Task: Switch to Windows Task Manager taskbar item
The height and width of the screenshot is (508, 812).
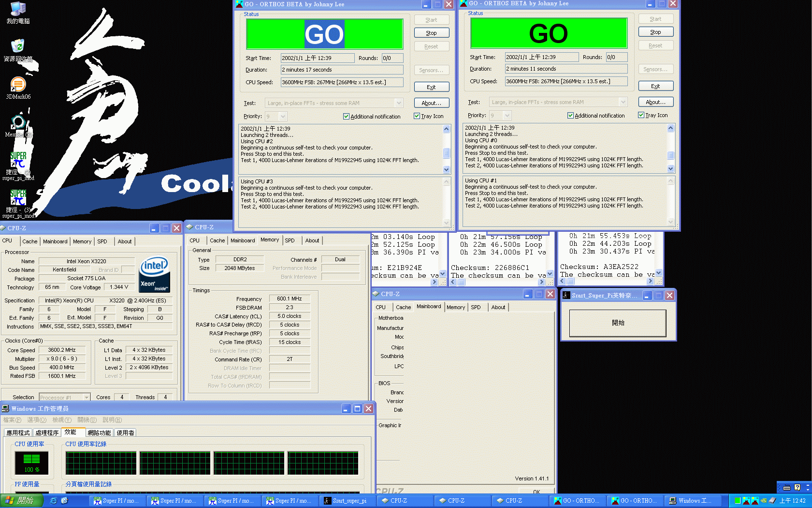Action: [693, 501]
